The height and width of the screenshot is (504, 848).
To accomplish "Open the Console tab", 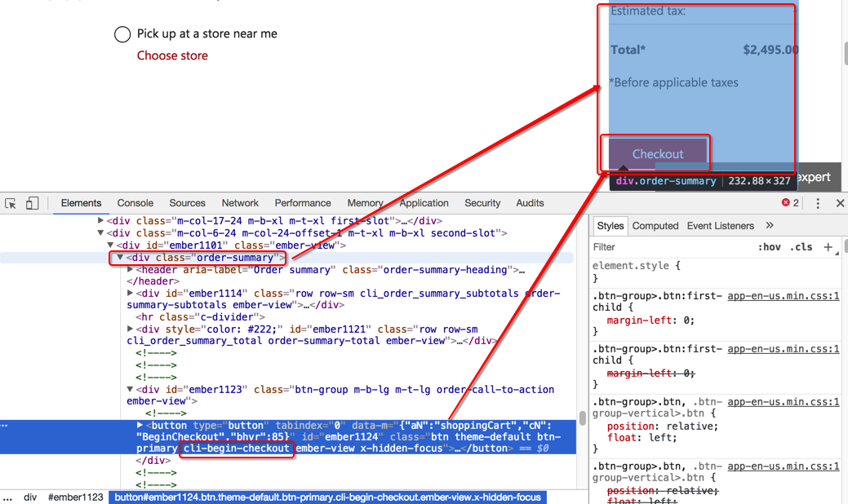I will click(135, 203).
